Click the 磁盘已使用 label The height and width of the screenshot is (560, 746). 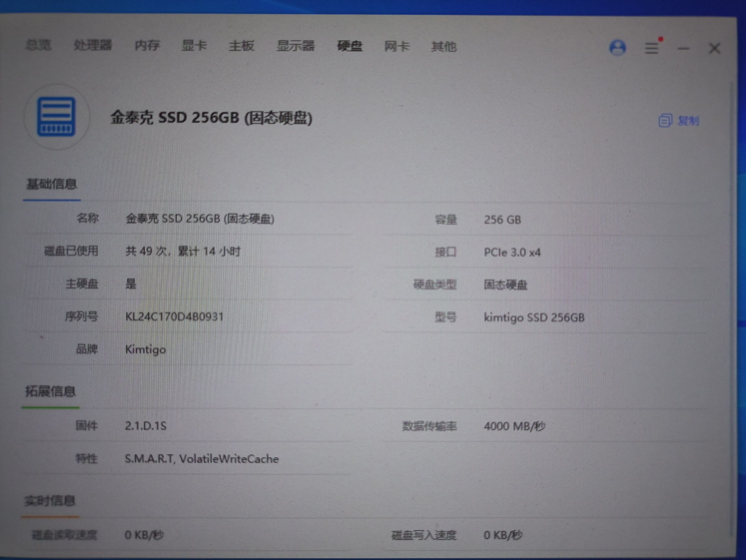(x=71, y=251)
